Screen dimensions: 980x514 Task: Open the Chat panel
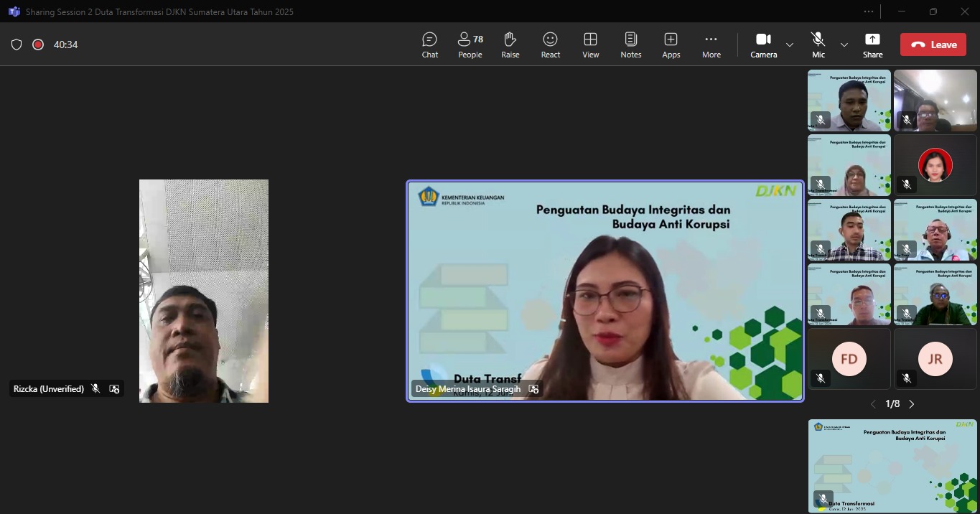tap(429, 45)
